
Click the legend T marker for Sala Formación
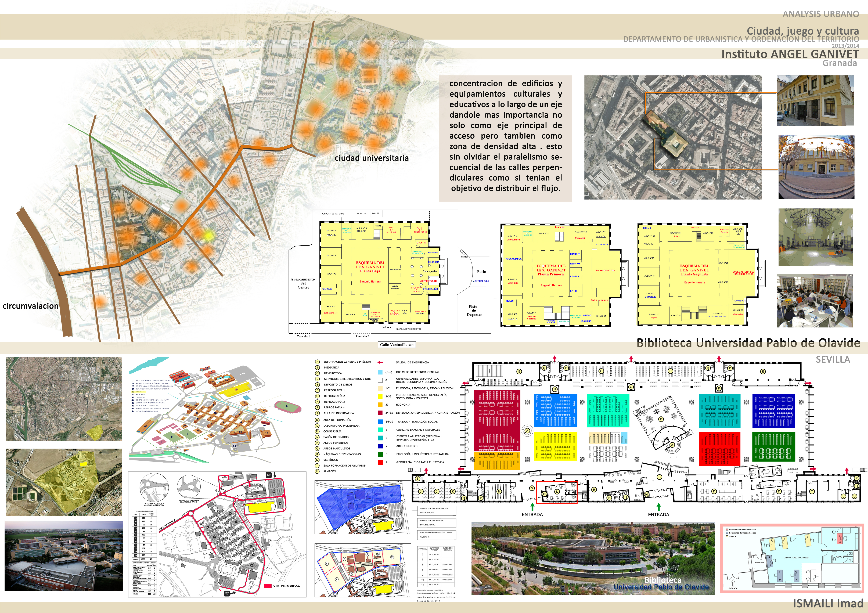tap(317, 466)
